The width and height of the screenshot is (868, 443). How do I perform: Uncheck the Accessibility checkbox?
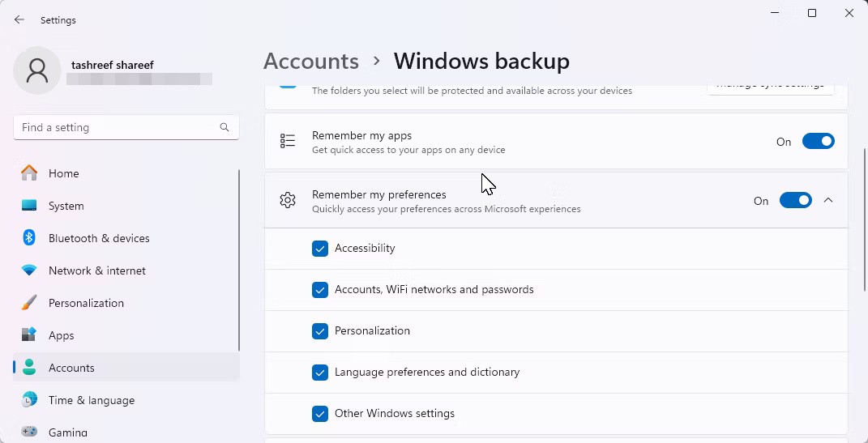coord(320,249)
